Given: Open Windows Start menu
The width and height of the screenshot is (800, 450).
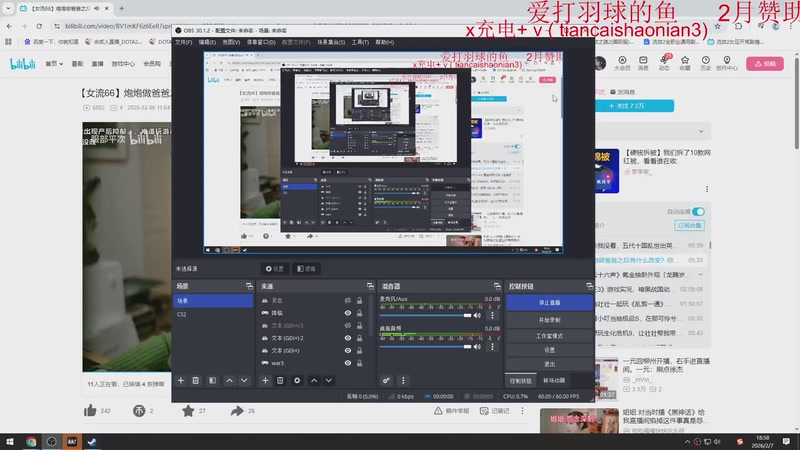Looking at the screenshot, I should [10, 442].
